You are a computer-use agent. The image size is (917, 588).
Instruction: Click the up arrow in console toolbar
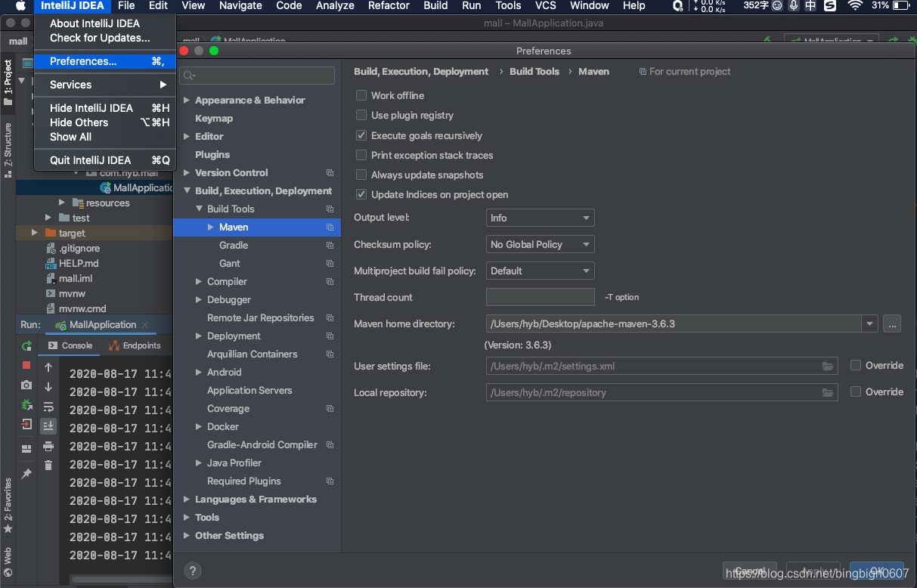48,367
